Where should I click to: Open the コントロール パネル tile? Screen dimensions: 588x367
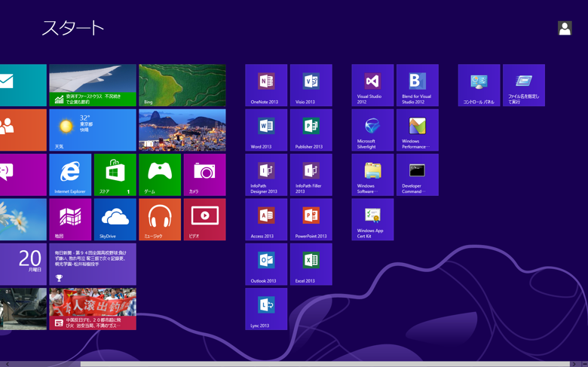coord(479,85)
